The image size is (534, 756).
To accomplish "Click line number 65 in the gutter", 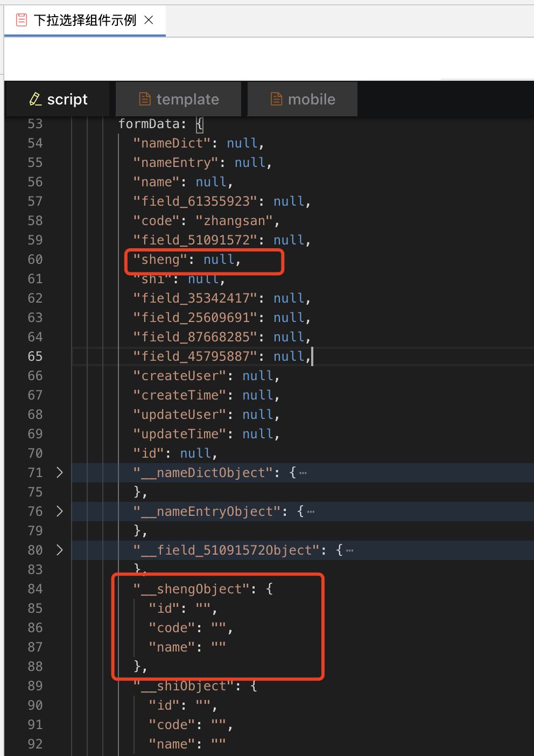I will coord(35,356).
